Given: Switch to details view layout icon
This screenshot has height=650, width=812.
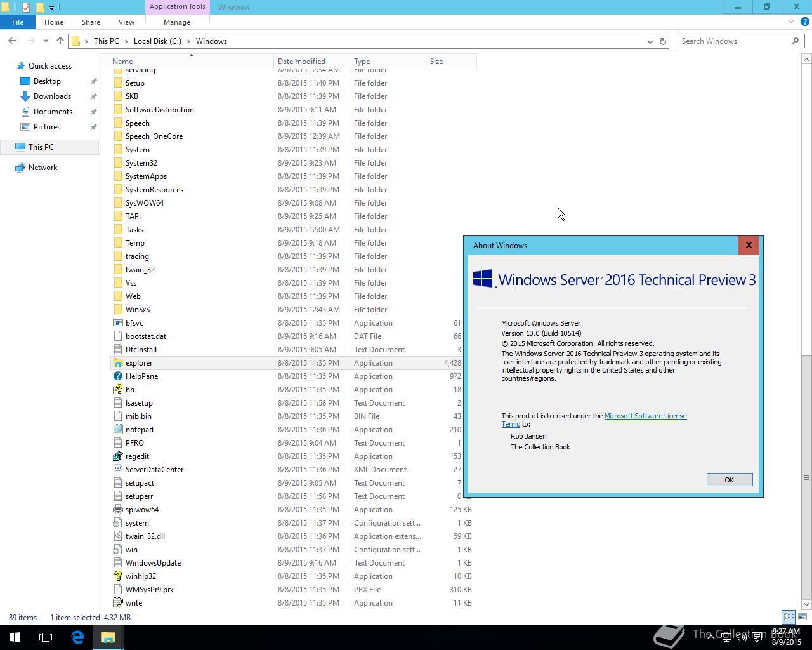Looking at the screenshot, I should pos(789,617).
